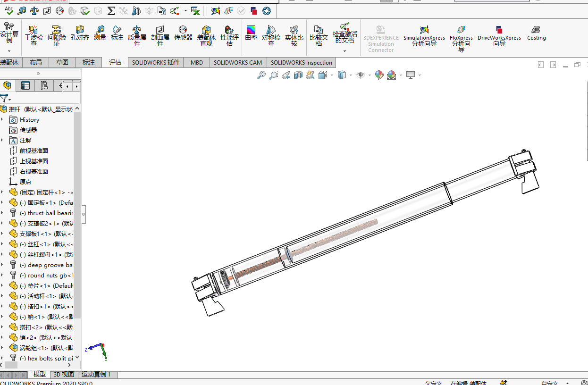Open the Costing tool

click(536, 33)
